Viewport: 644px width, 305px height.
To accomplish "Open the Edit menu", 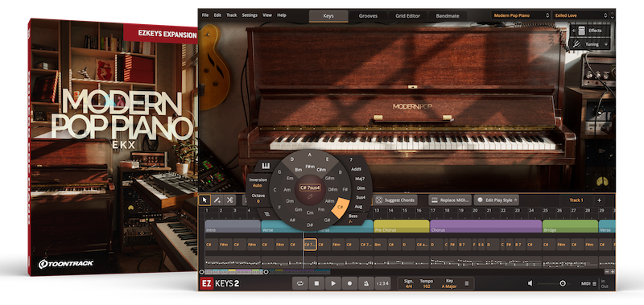I will pos(217,15).
